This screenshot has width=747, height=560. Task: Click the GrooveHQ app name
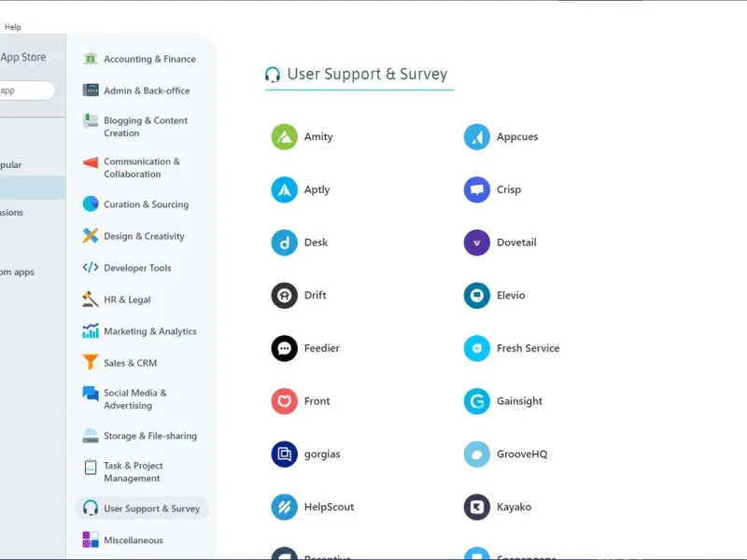click(522, 454)
